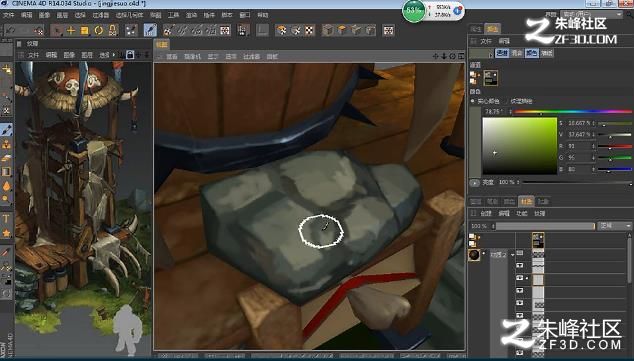Click the hue value stepper arrows
The width and height of the screenshot is (634, 361).
pyautogui.click(x=511, y=112)
